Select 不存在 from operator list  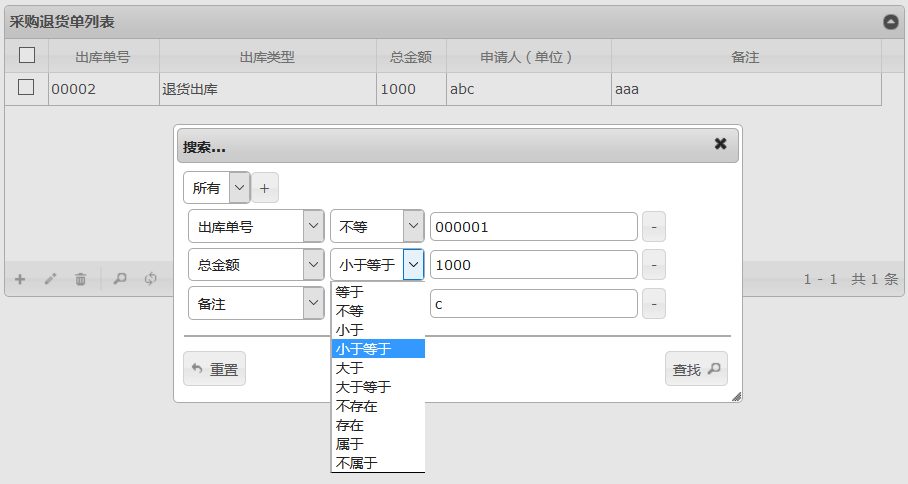(378, 406)
